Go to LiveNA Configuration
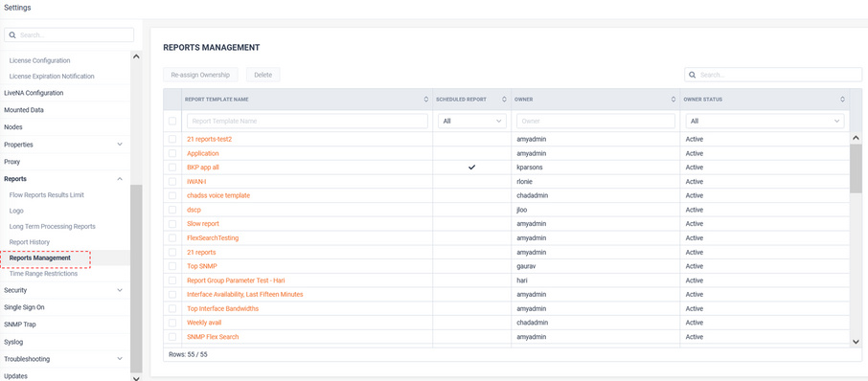The image size is (868, 381). tap(34, 93)
